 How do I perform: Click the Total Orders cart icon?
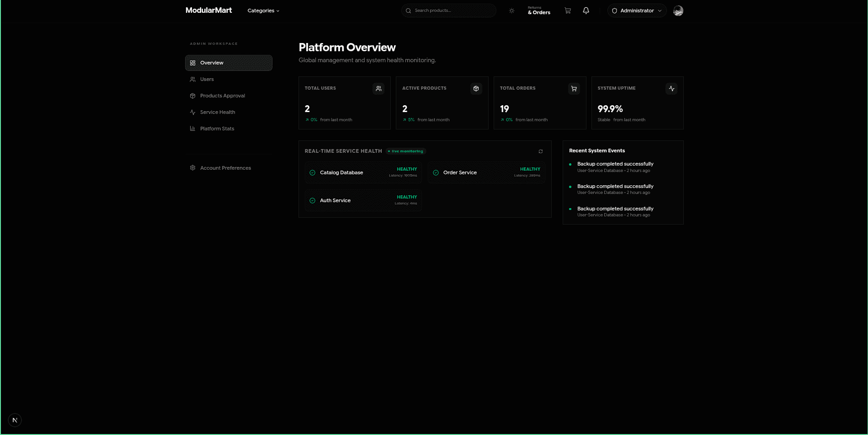click(574, 89)
